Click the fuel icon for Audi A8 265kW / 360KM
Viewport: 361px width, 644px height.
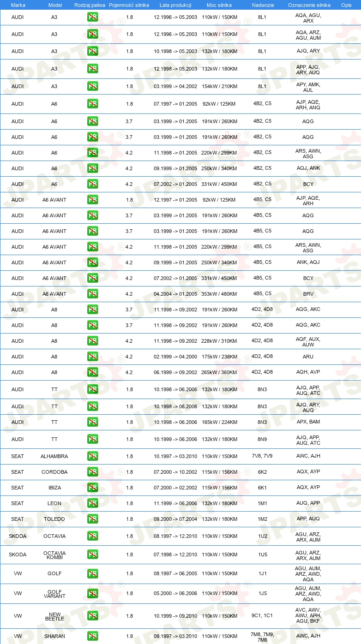(92, 372)
